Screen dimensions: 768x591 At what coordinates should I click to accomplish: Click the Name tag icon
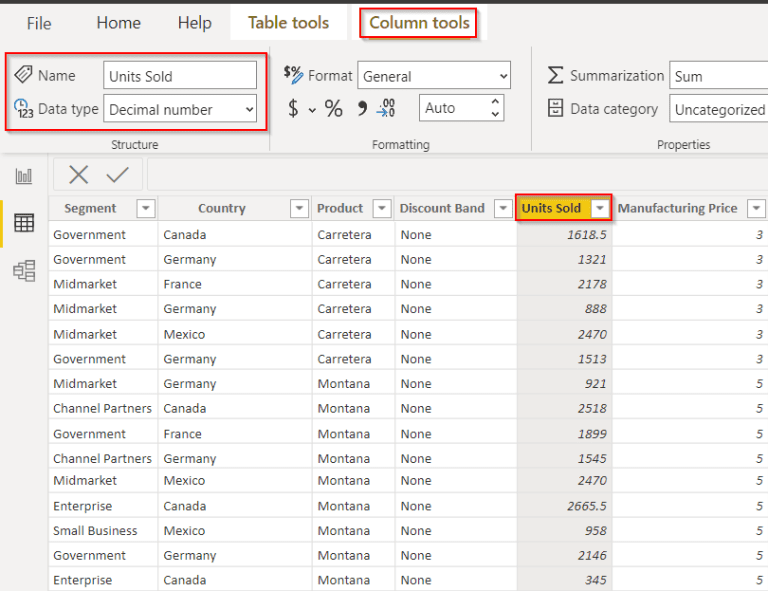click(x=23, y=74)
